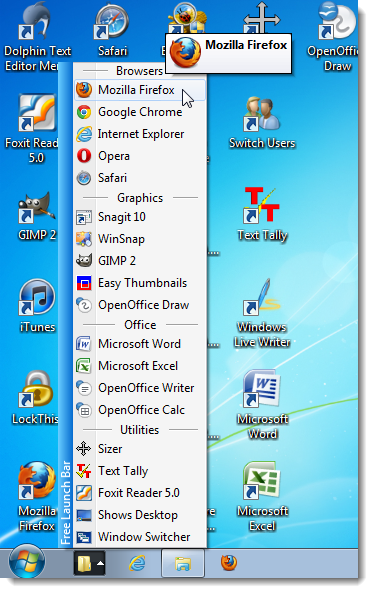Open the Windows Live Writer desktop shortcut
Image resolution: width=373 pixels, height=593 pixels.
(x=262, y=313)
